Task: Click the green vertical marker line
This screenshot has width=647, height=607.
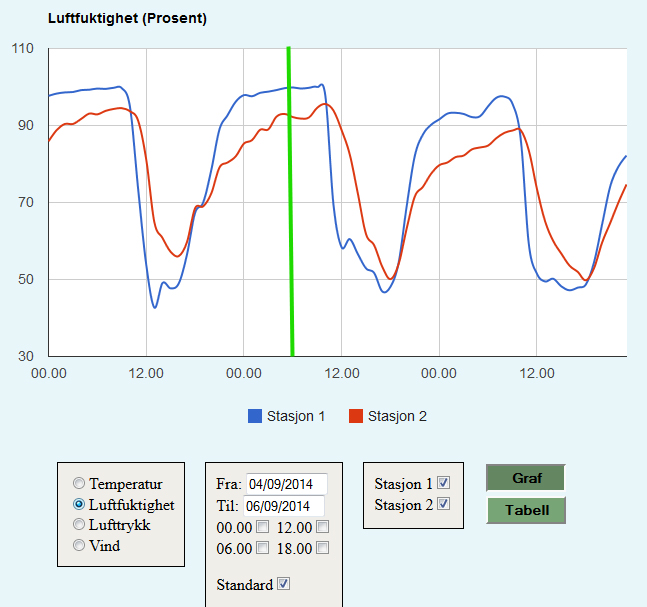Action: [x=291, y=200]
